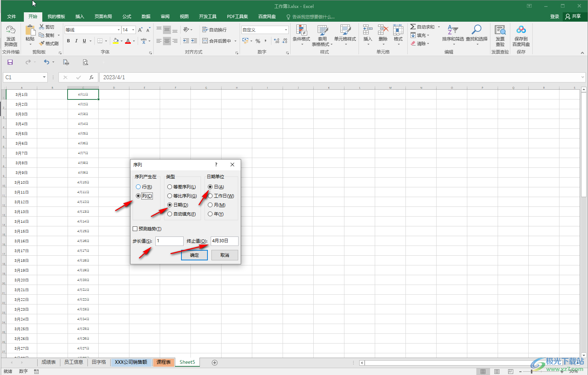Click the Bold formatting icon
588x375 pixels.
(68, 41)
